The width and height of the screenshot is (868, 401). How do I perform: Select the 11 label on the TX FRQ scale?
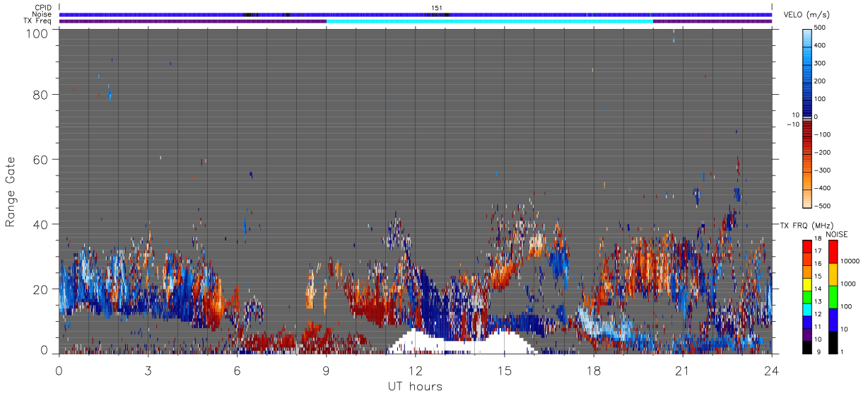click(x=816, y=327)
